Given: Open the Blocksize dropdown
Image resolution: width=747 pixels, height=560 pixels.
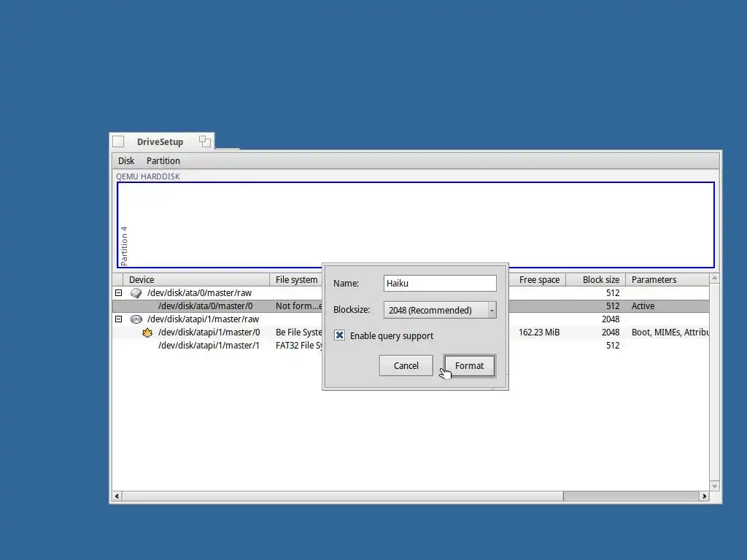Looking at the screenshot, I should click(x=440, y=310).
